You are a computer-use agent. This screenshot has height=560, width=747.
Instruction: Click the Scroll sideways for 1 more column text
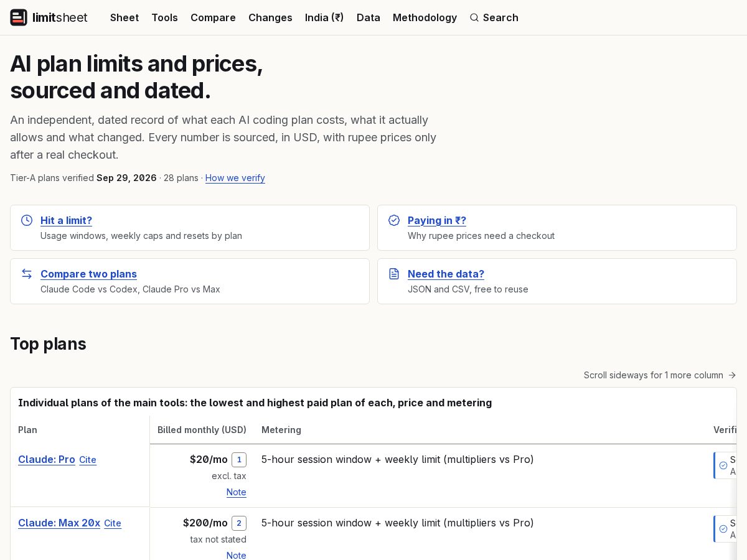click(x=654, y=375)
